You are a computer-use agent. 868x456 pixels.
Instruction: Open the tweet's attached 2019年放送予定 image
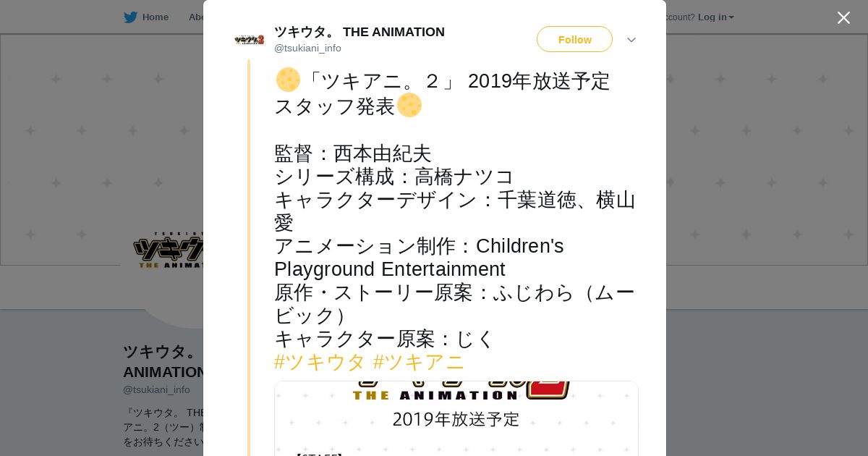(456, 418)
